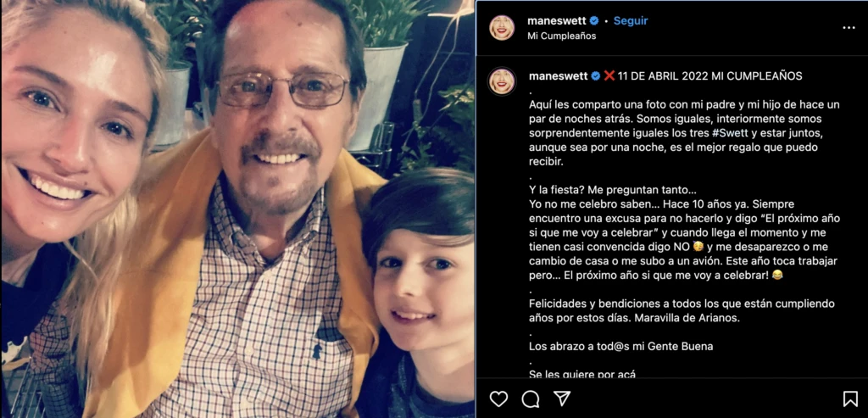Like the post with the heart icon
Viewport: 868px width, 418px height.
click(498, 398)
